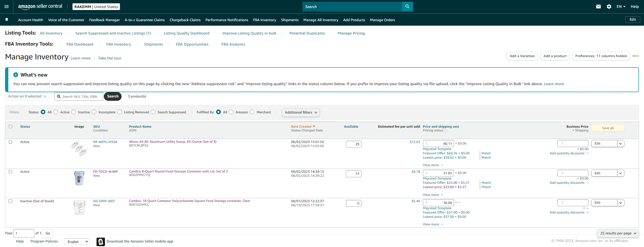Expand View more for Winco Scoop row
Image resolution: width=644 pixels, height=247 pixels.
[433, 165]
